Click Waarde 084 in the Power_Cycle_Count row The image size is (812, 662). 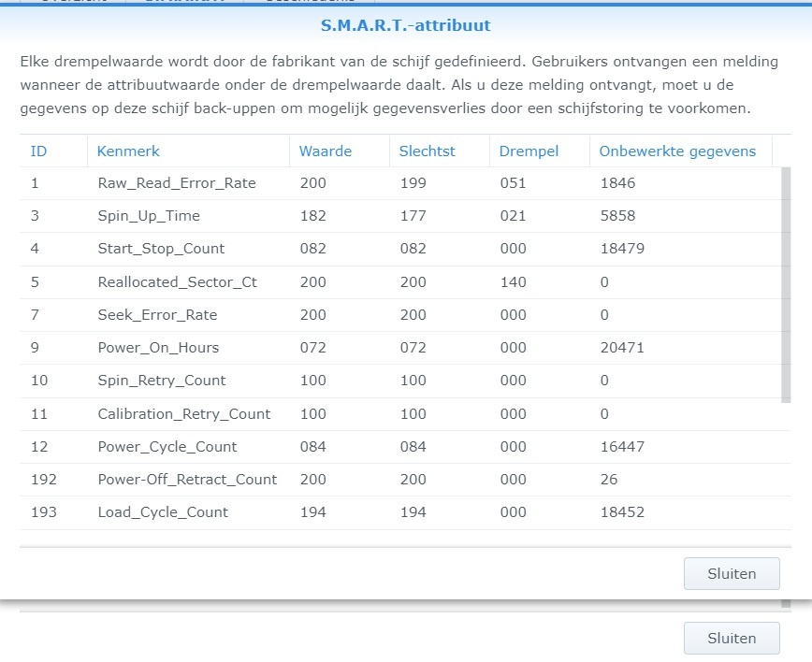312,447
